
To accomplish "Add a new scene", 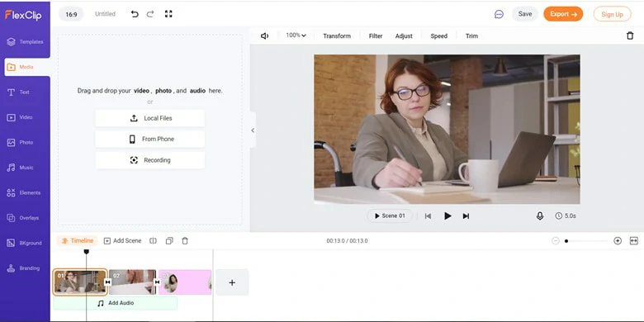I will (x=122, y=241).
